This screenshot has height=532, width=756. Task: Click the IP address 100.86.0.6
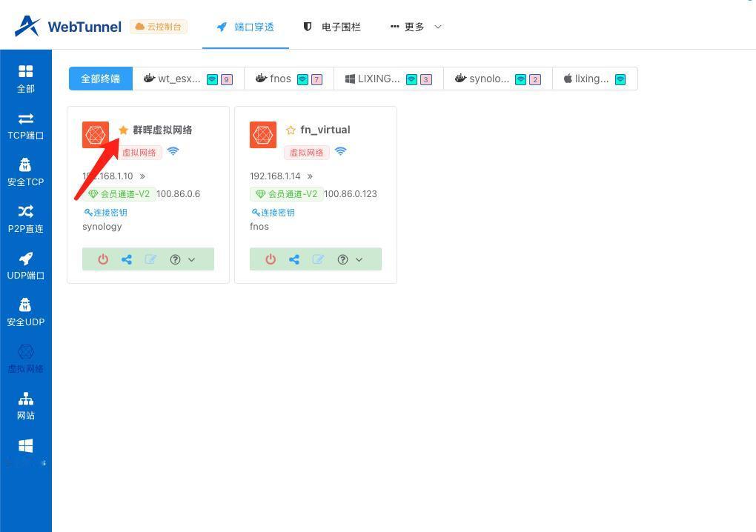pos(179,194)
